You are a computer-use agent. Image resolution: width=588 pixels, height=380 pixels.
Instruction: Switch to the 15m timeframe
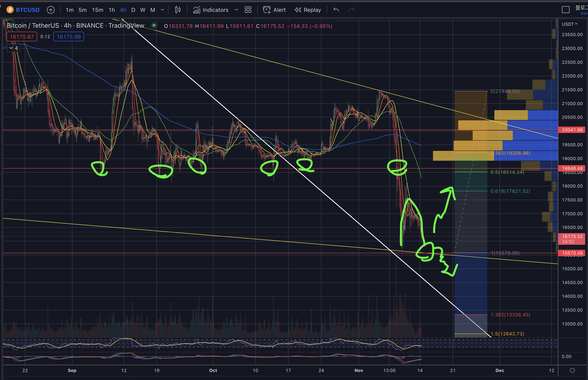click(x=98, y=10)
